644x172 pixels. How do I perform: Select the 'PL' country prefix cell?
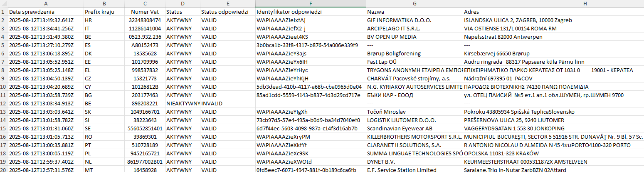click(x=104, y=153)
